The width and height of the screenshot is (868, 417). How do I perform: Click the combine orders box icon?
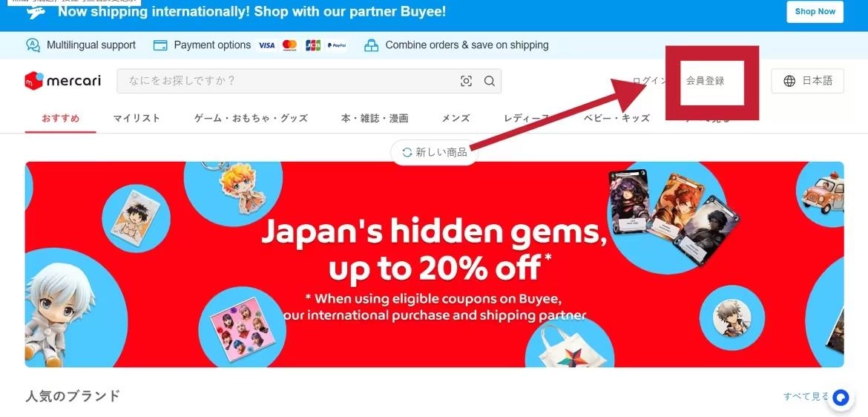[x=372, y=45]
